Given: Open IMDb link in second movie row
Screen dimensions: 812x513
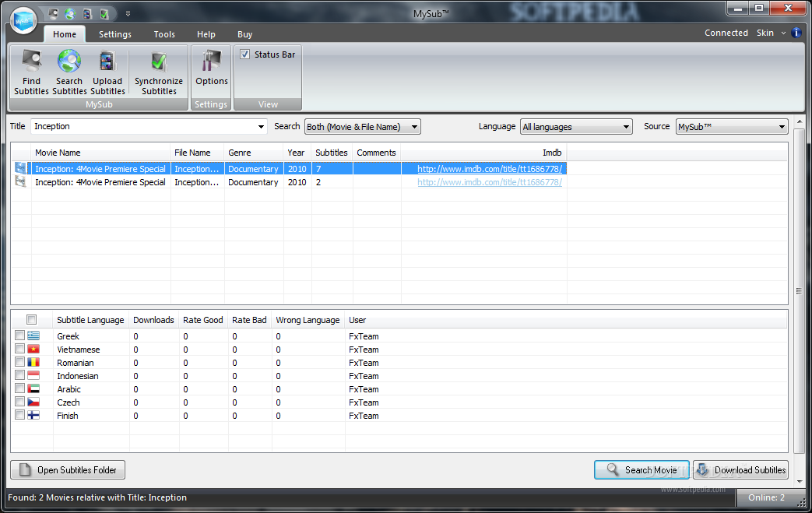Looking at the screenshot, I should tap(490, 182).
